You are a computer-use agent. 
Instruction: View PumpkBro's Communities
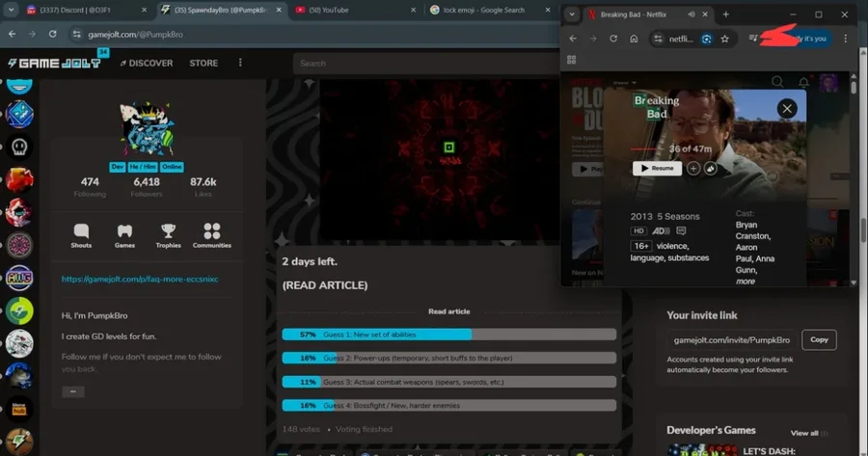[212, 235]
